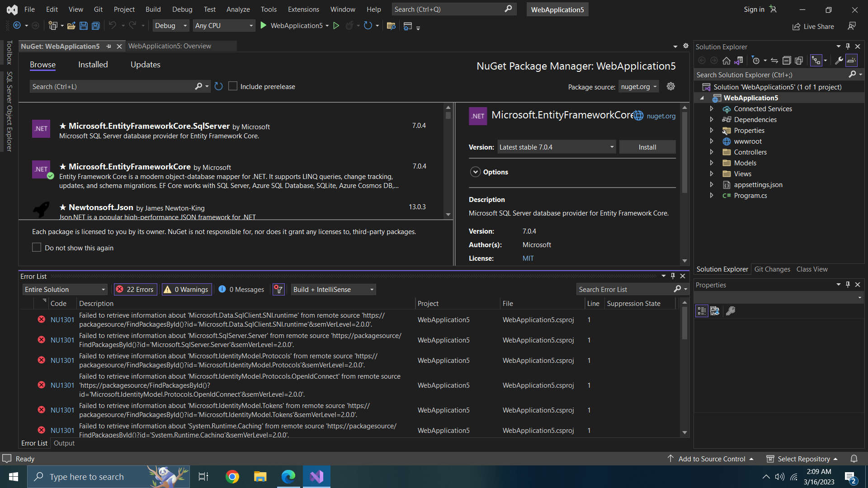Enable Include prerelease checkbox
This screenshot has height=488, width=868.
[x=233, y=86]
